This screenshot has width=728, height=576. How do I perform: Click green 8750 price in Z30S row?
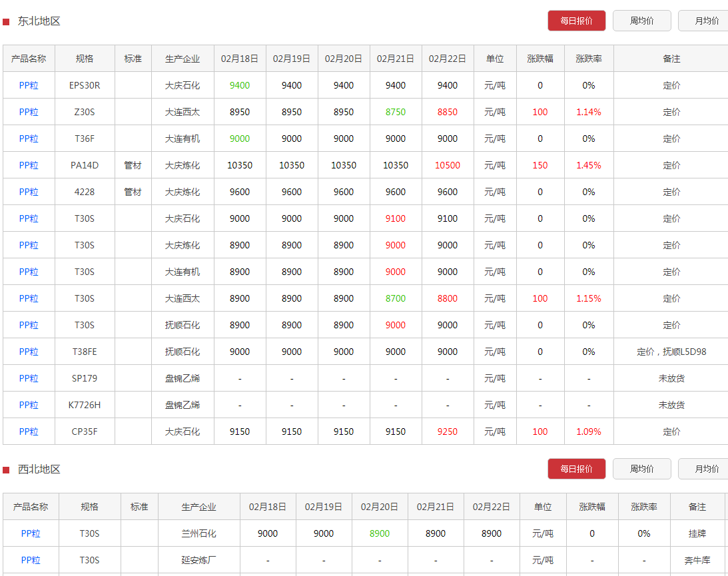396,112
